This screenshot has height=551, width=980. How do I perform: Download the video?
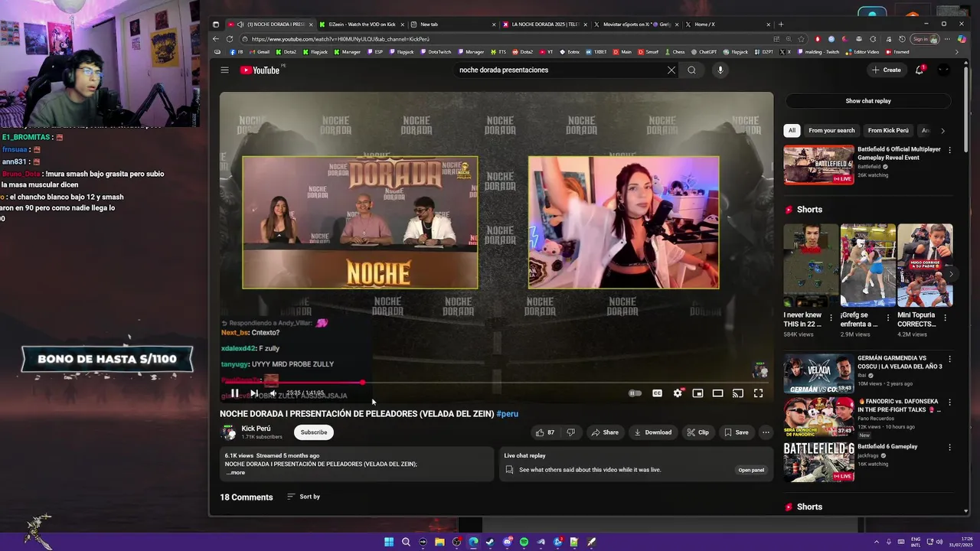652,432
